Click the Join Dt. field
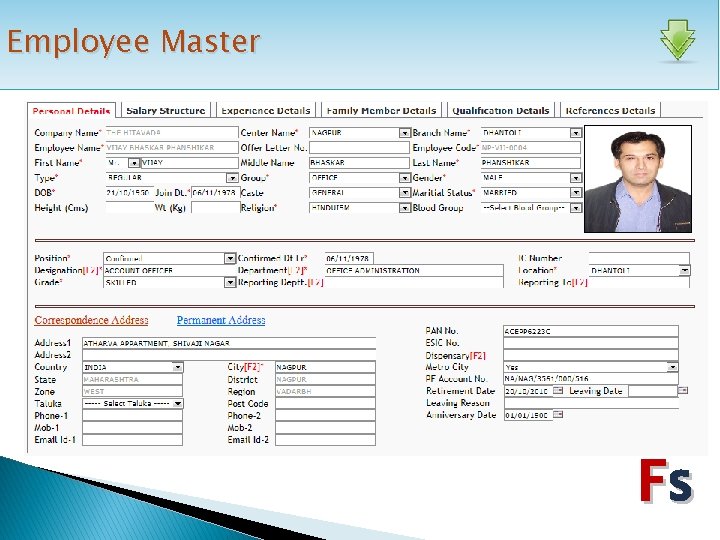The height and width of the screenshot is (540, 720). coord(215,193)
